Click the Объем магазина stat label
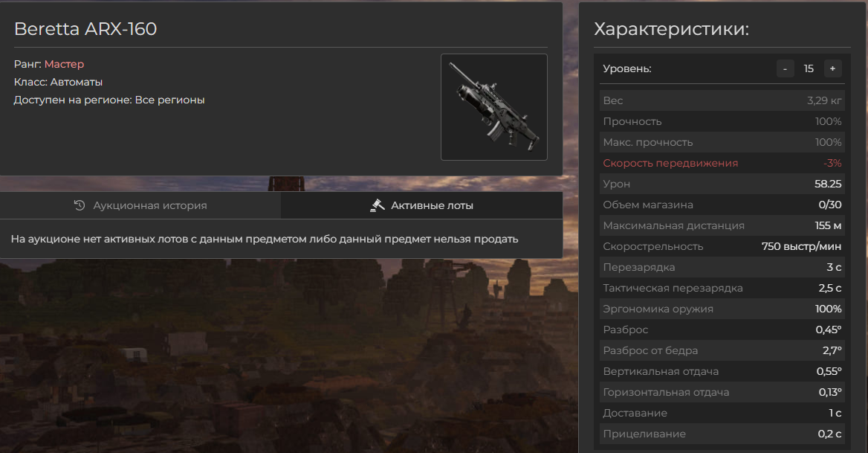Viewport: 868px width, 453px height. [x=648, y=205]
